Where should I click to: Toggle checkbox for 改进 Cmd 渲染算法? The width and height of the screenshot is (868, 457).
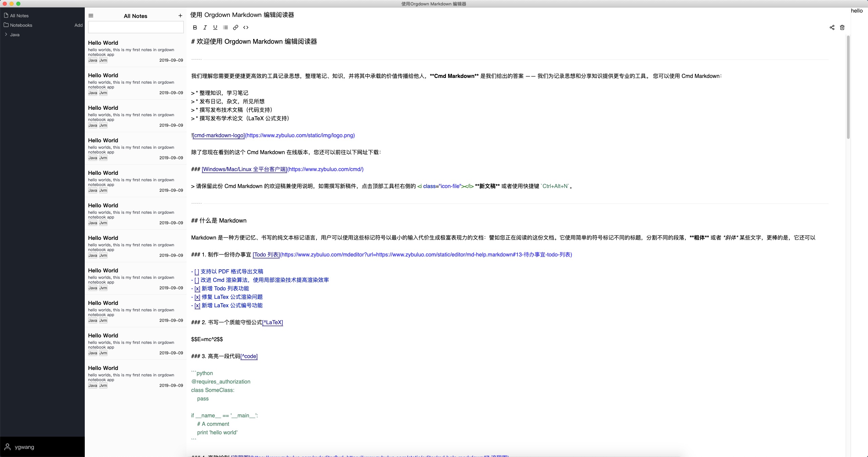(197, 280)
